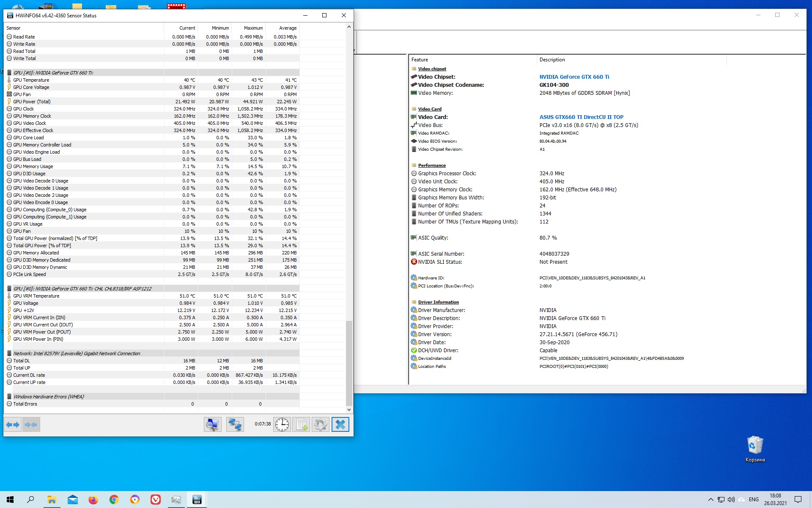Image resolution: width=812 pixels, height=508 pixels.
Task: Click the Average column header
Action: pyautogui.click(x=288, y=28)
